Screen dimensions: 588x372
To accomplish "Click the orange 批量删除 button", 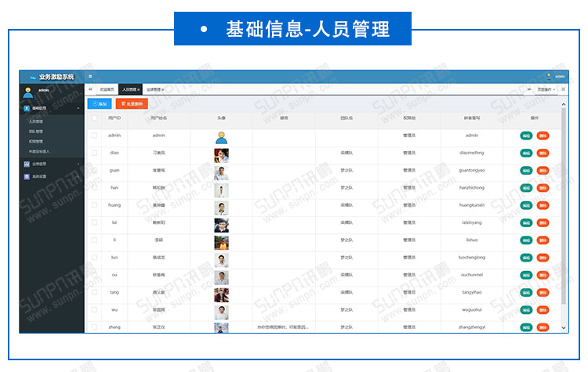I will point(131,103).
